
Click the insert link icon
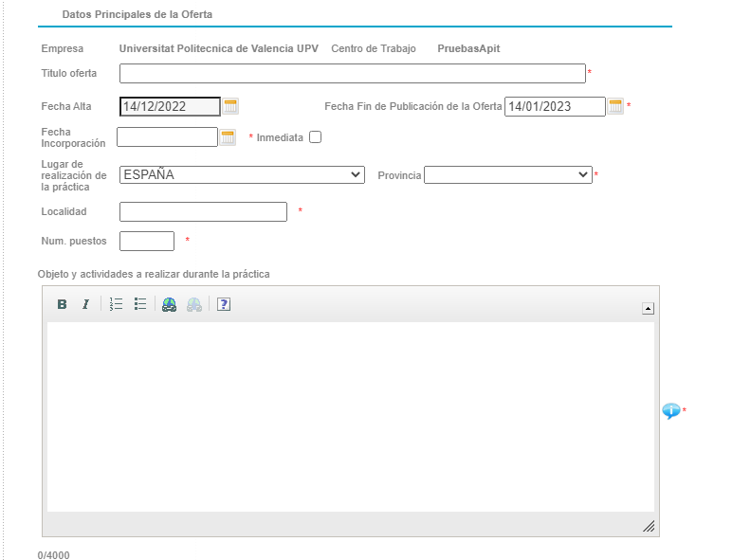[169, 304]
